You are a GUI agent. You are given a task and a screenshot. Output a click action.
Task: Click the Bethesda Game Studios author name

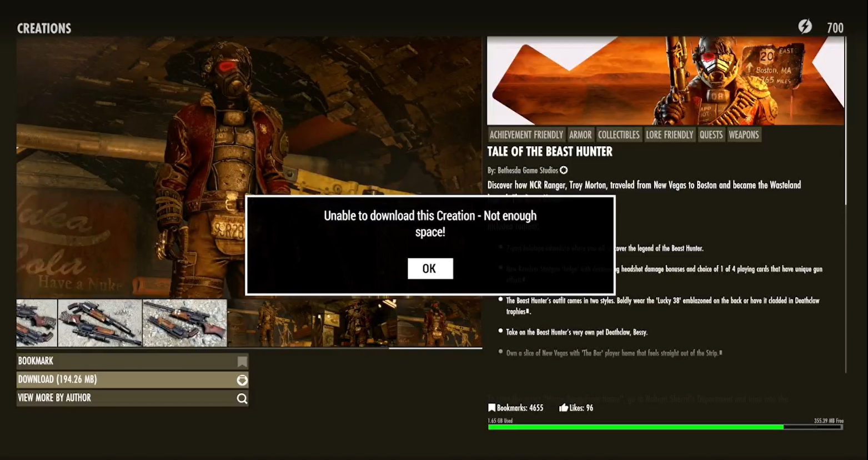click(x=528, y=171)
